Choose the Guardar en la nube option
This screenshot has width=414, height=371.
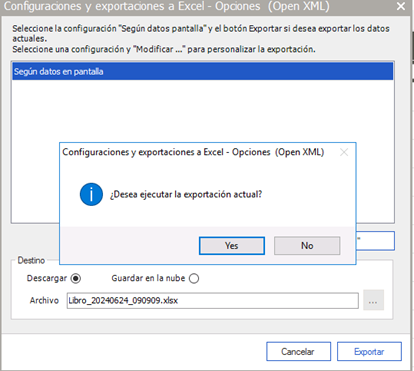point(194,278)
